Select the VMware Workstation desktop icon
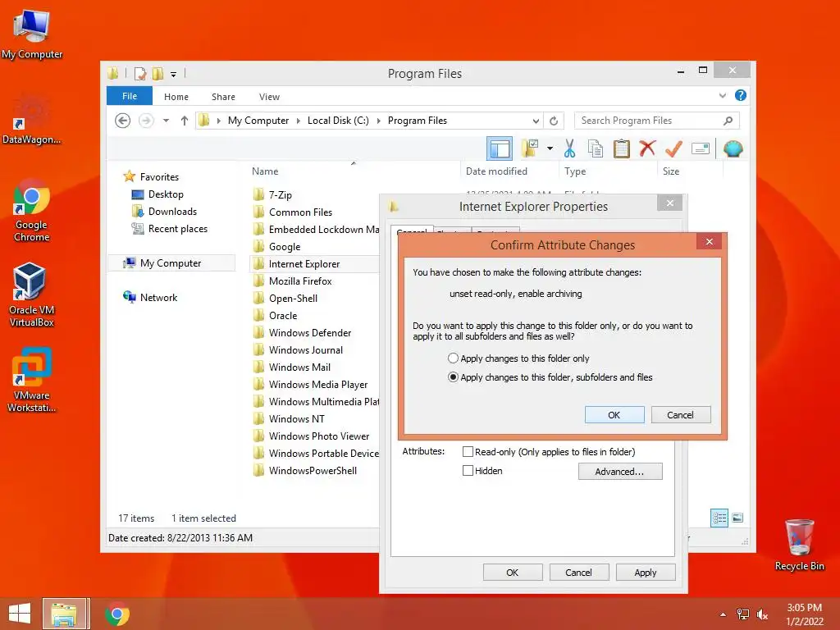 click(x=31, y=380)
